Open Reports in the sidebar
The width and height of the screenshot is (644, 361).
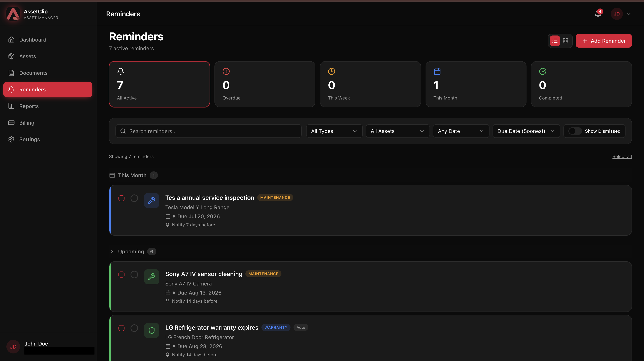48,106
